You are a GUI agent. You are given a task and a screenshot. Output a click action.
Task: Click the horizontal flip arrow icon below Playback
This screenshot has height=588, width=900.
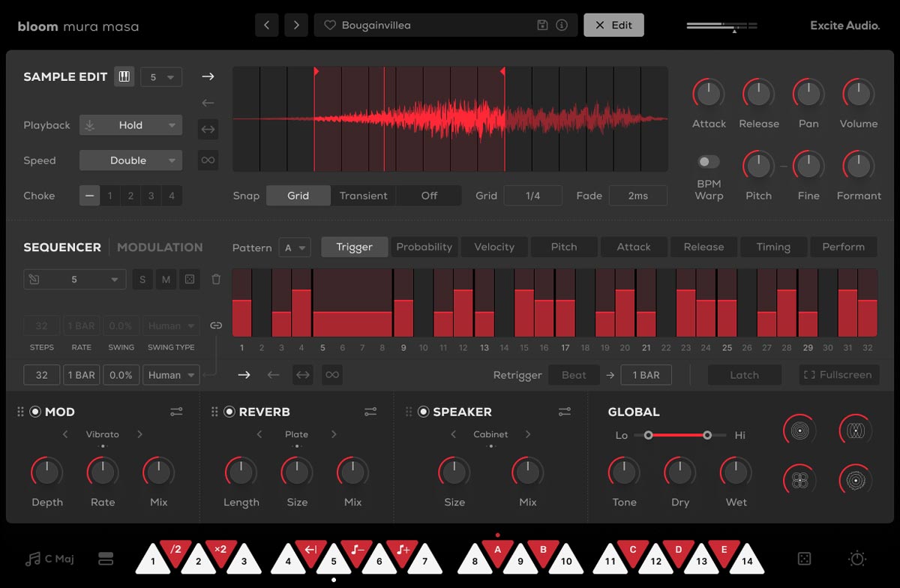pyautogui.click(x=208, y=129)
